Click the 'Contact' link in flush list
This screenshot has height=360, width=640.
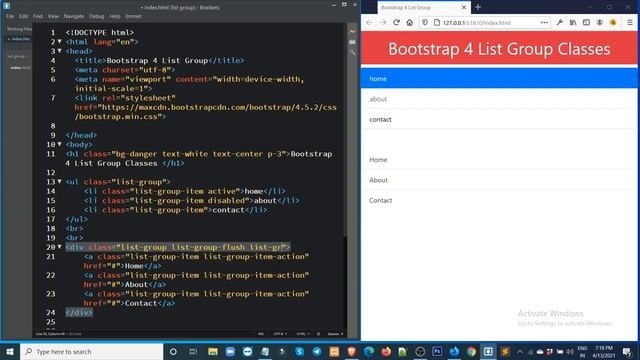[499, 200]
